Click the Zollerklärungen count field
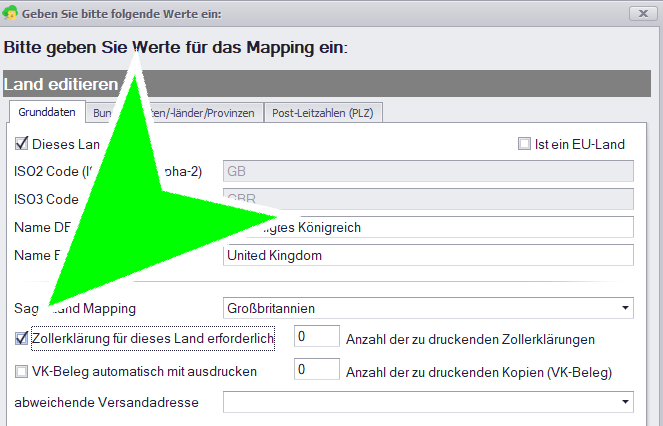This screenshot has width=663, height=426. point(317,336)
